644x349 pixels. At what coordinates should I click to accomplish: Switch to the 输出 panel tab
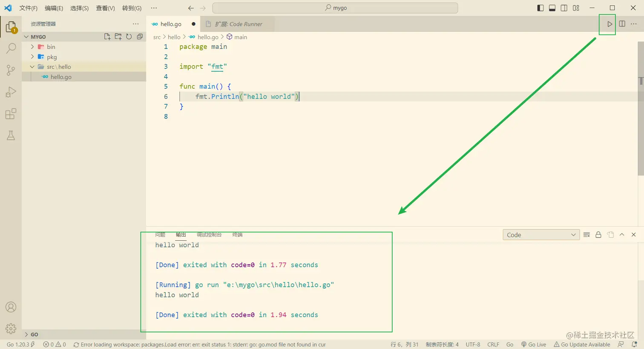point(181,235)
